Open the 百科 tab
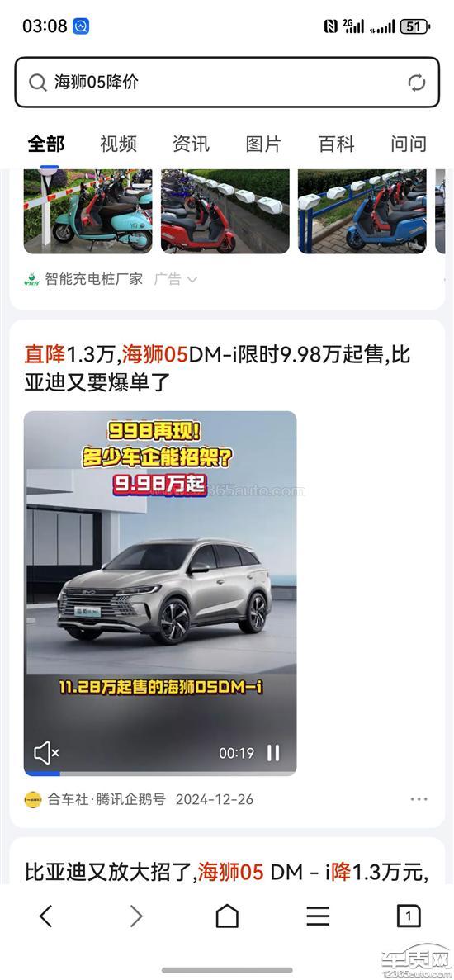 [336, 144]
